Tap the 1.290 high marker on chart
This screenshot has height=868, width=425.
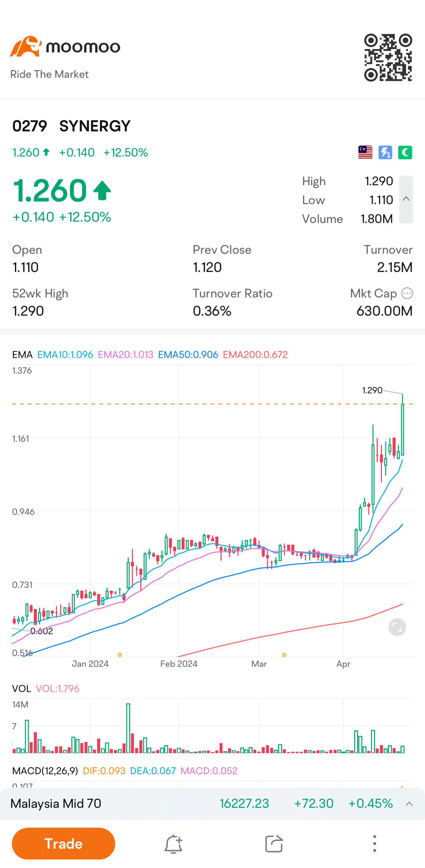click(x=372, y=390)
